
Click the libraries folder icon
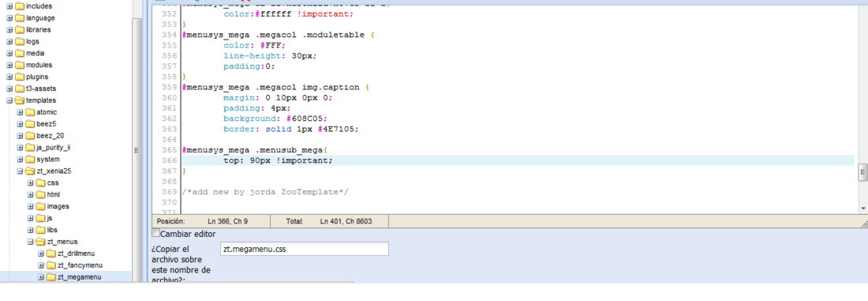pyautogui.click(x=20, y=29)
